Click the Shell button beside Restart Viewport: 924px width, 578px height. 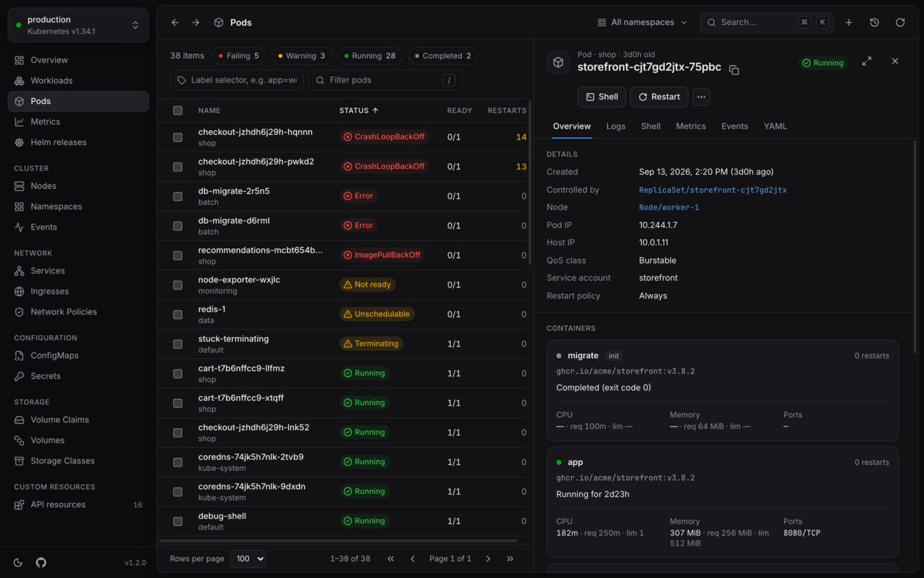click(x=602, y=97)
